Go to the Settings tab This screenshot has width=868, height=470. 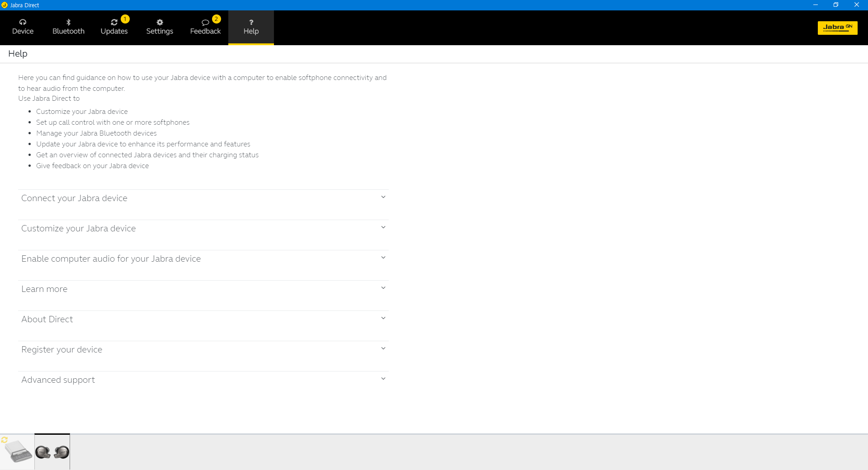160,28
